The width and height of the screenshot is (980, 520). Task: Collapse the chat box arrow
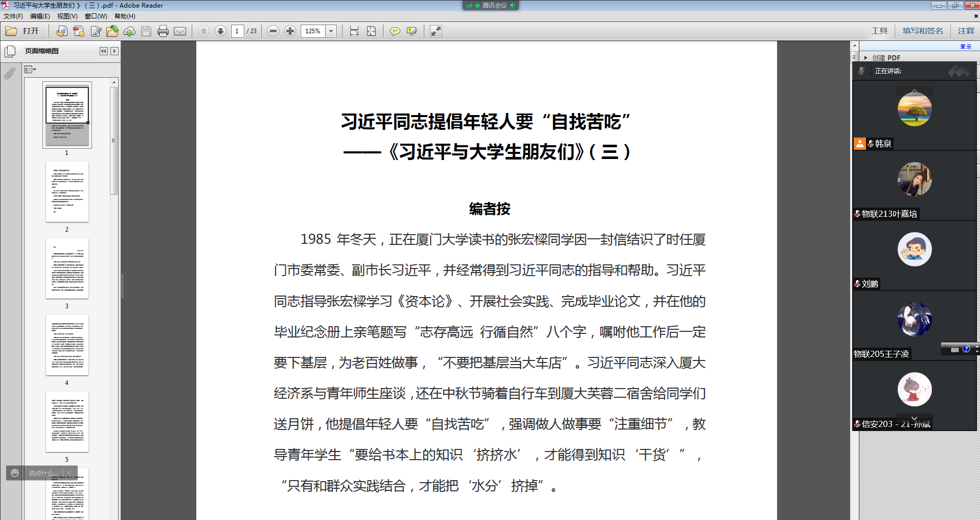(70, 473)
